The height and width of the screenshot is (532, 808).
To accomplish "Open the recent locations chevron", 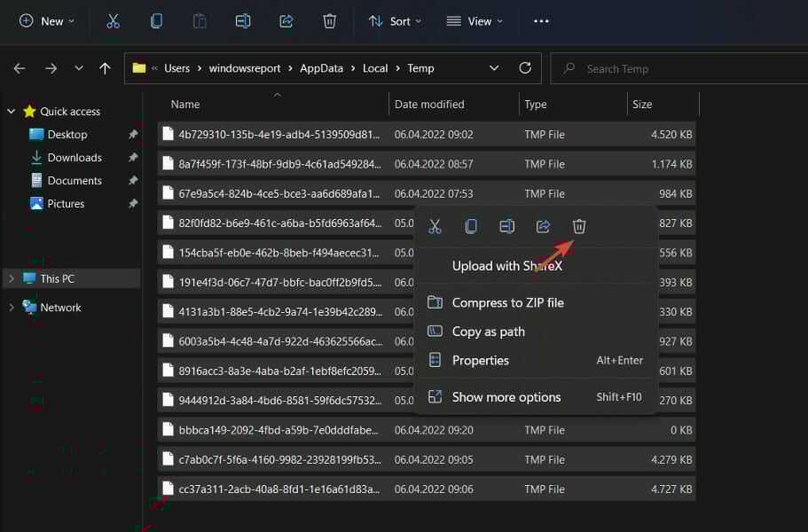I will pos(78,67).
